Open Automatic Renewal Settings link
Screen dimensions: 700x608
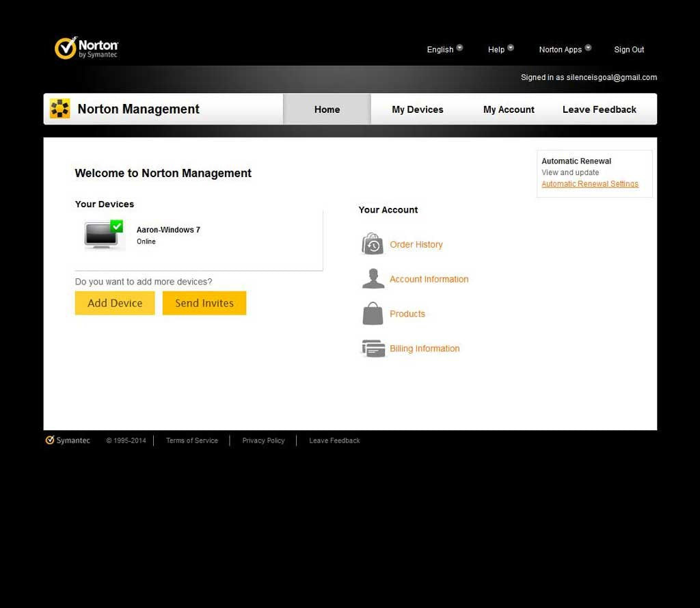coord(589,184)
